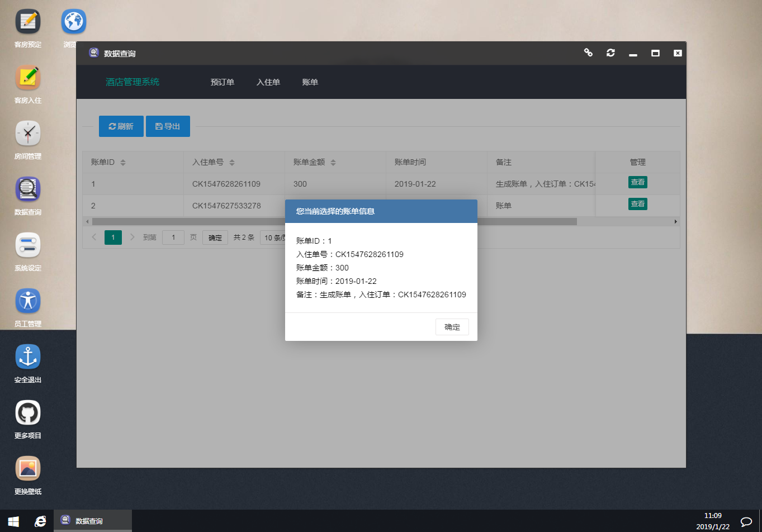Launch Internet Explorer from the taskbar
Viewport: 762px width, 532px height.
tap(40, 521)
